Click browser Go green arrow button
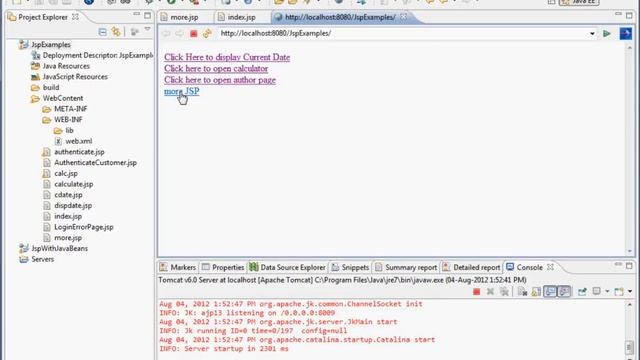This screenshot has width=640, height=360. click(607, 33)
